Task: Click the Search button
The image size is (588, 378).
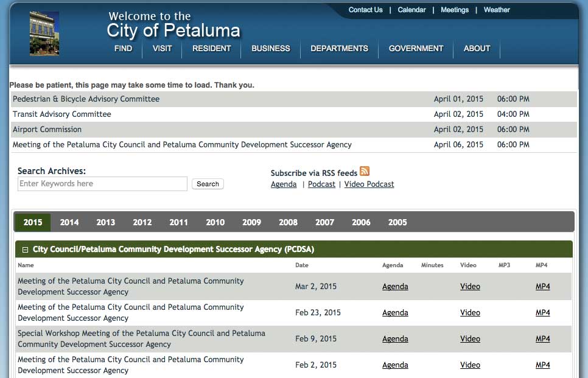Action: point(208,184)
